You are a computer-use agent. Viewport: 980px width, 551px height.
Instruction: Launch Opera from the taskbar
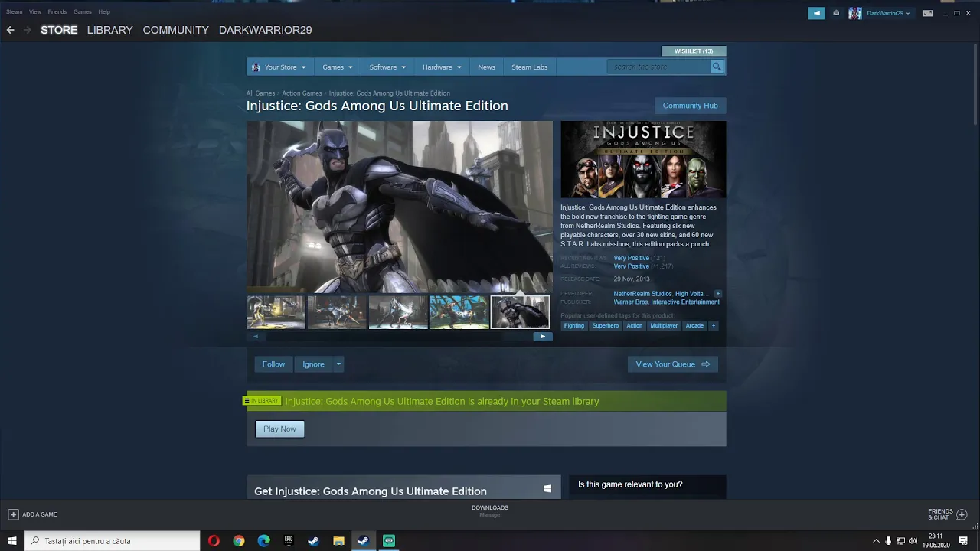(x=214, y=541)
